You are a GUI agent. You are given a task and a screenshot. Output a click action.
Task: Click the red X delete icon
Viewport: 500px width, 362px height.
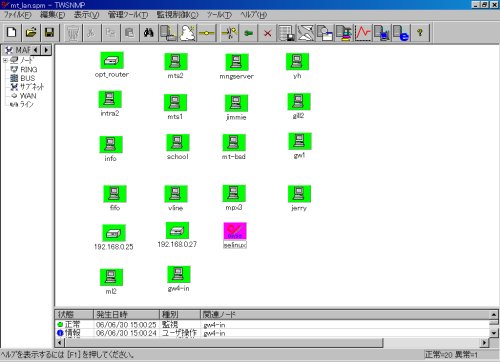(267, 33)
